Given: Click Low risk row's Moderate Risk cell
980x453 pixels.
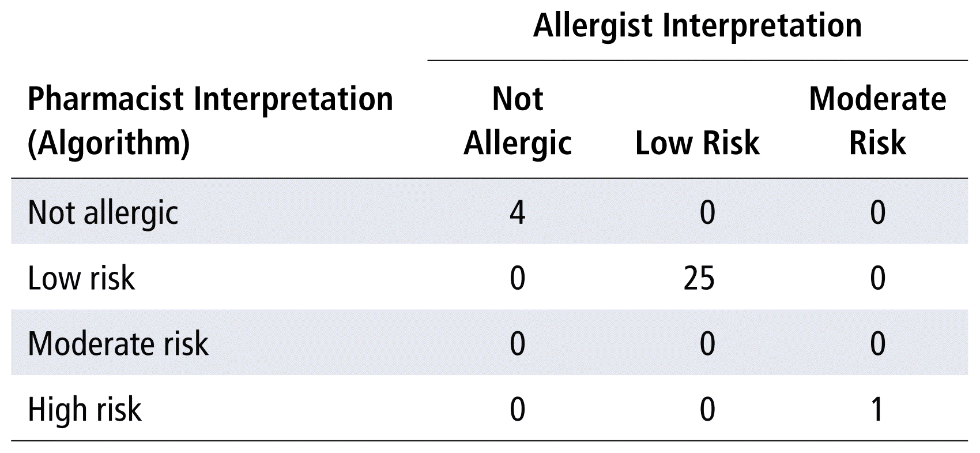Looking at the screenshot, I should (877, 278).
